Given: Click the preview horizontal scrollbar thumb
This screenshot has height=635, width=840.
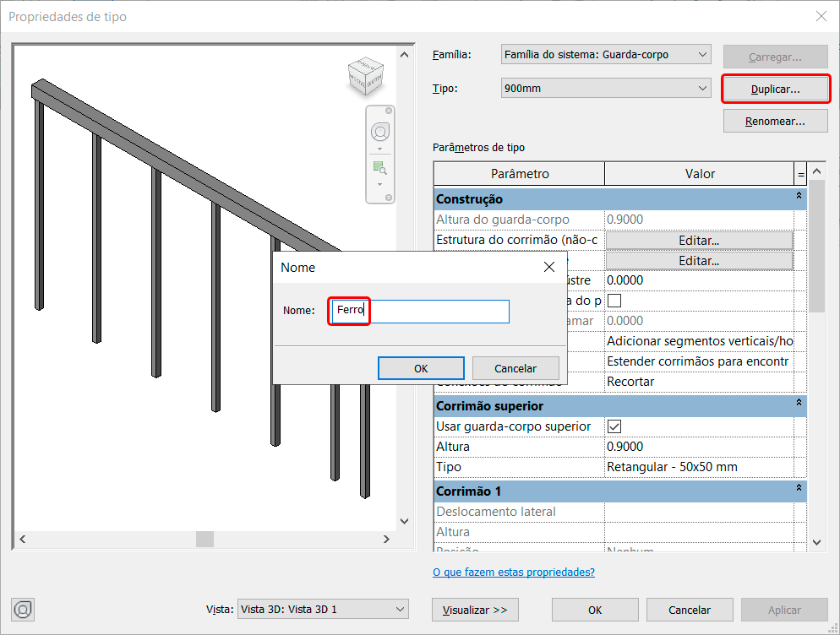Looking at the screenshot, I should point(205,539).
